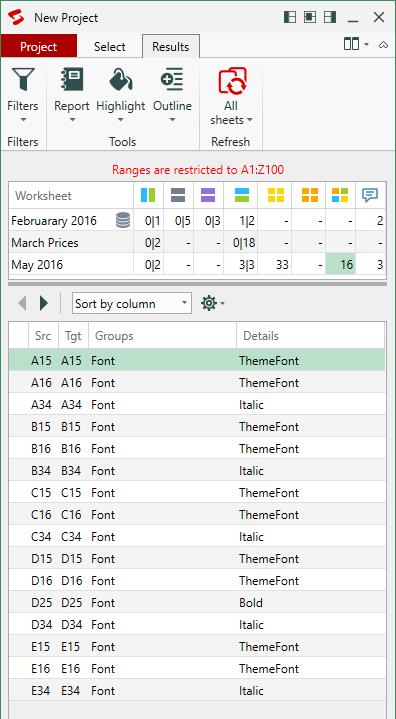
Task: Select the B15 ThemeFont row
Action: [197, 427]
